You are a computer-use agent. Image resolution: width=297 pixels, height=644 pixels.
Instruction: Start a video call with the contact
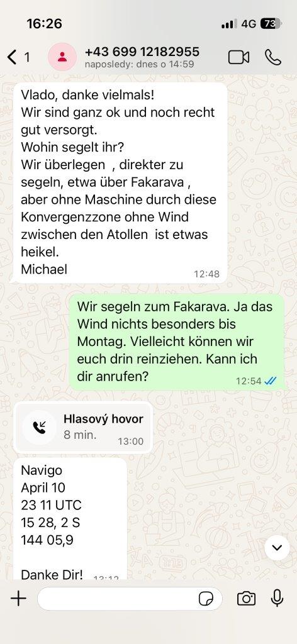tap(238, 57)
